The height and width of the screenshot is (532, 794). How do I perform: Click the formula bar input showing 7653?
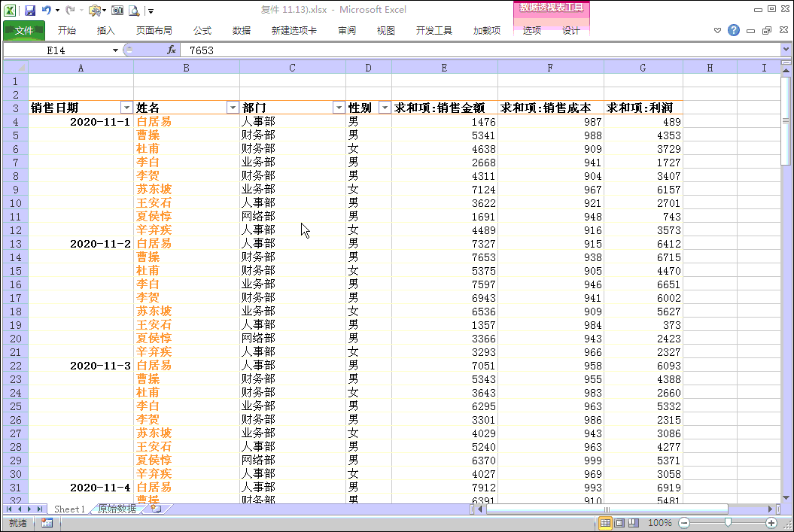481,50
